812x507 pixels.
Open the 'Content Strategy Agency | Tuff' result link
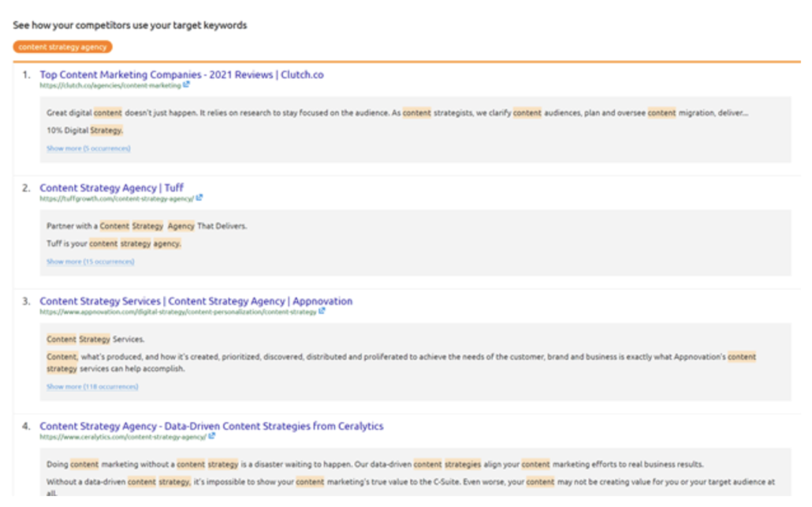click(113, 188)
